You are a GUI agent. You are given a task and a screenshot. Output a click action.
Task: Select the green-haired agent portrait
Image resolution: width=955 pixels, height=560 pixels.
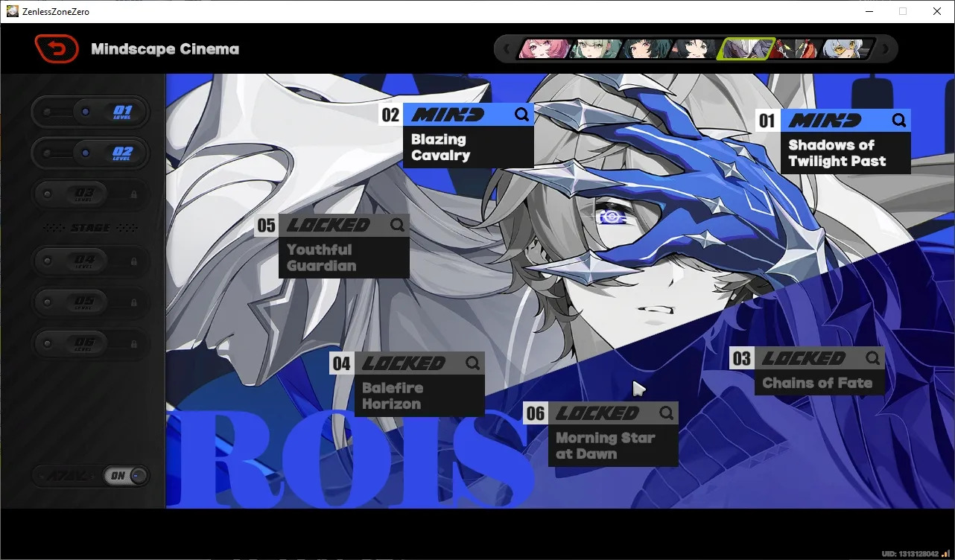595,49
